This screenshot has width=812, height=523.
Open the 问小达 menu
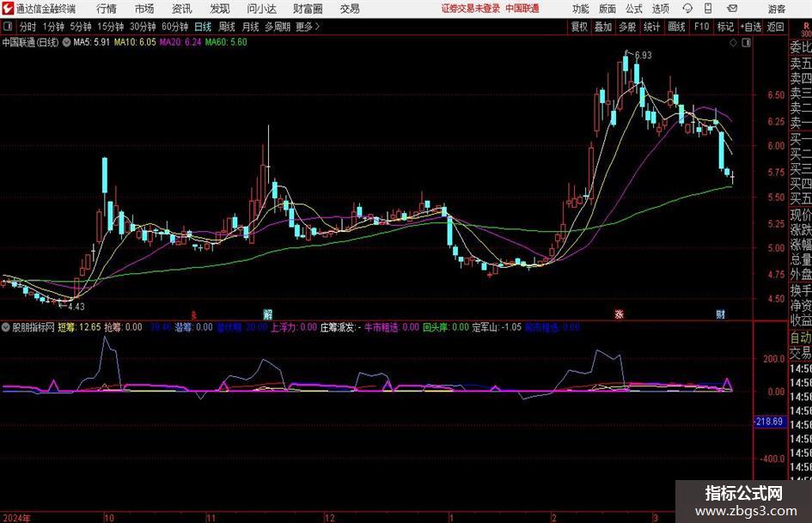[261, 9]
